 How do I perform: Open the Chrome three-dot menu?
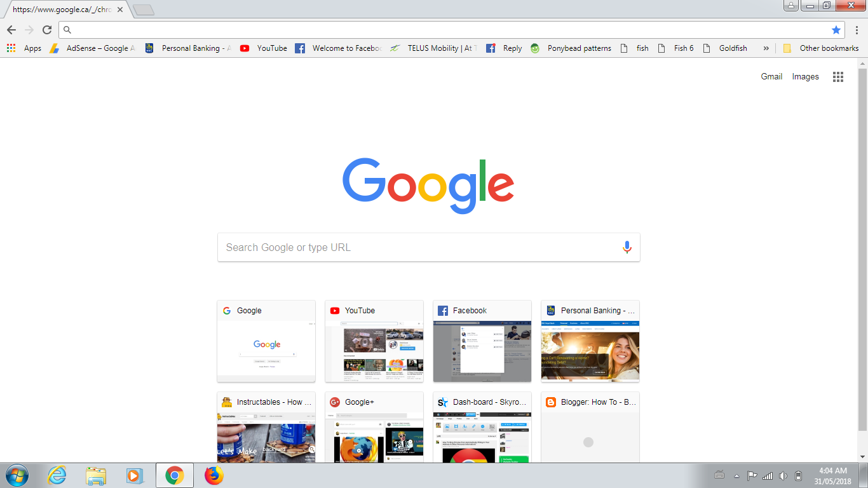click(857, 30)
